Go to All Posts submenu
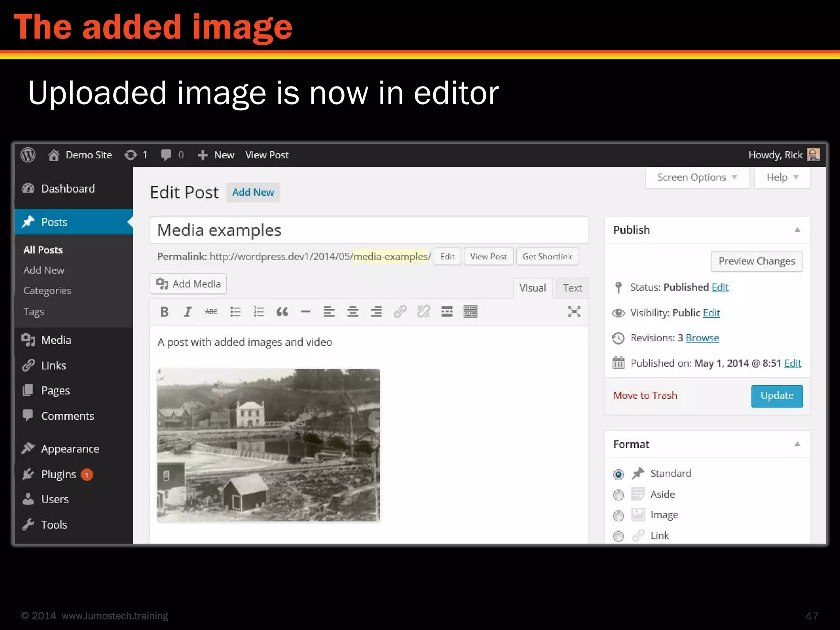Viewport: 840px width, 630px height. point(43,250)
